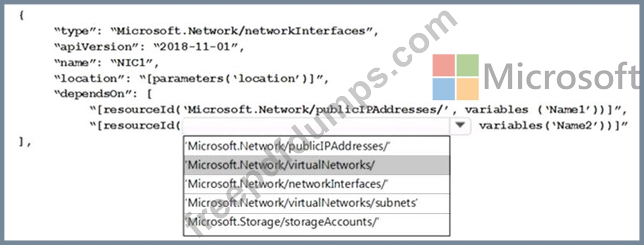
Task: Click the "location" parameters line
Action: point(192,78)
